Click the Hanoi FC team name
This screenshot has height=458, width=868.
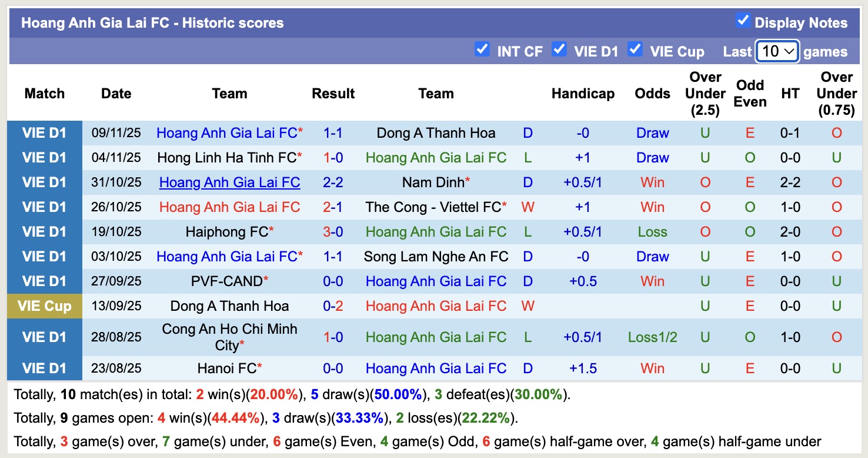click(227, 369)
